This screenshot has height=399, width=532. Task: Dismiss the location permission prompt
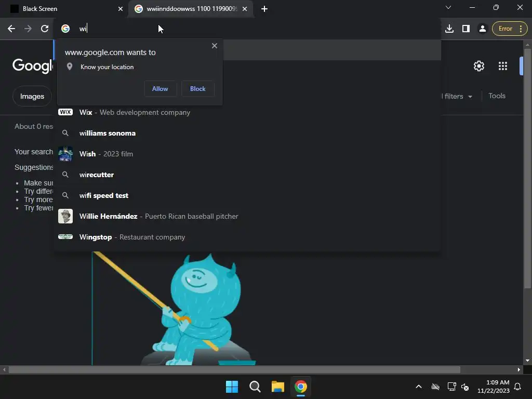pyautogui.click(x=215, y=46)
